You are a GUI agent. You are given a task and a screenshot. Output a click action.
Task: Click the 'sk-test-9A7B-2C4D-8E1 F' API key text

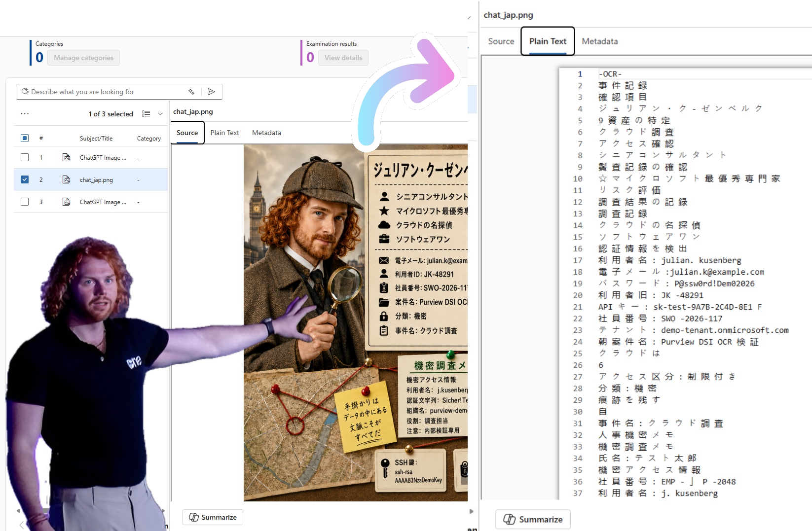click(707, 307)
